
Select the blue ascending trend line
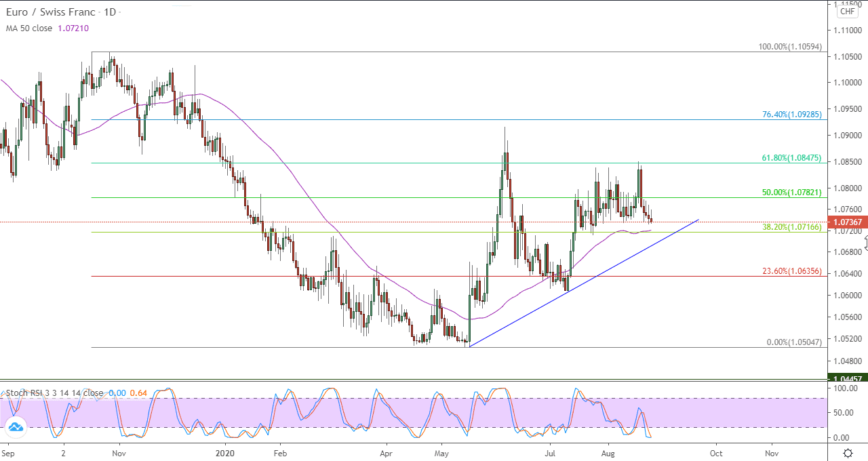(583, 283)
